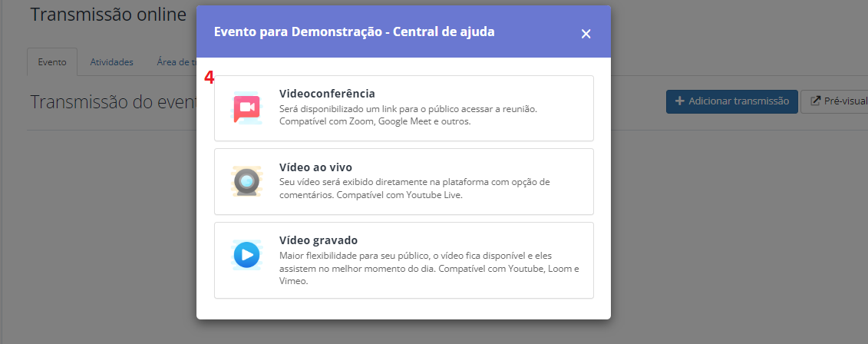Open the Pré-visualizar button behind the dialog
The height and width of the screenshot is (344, 868).
[835, 101]
